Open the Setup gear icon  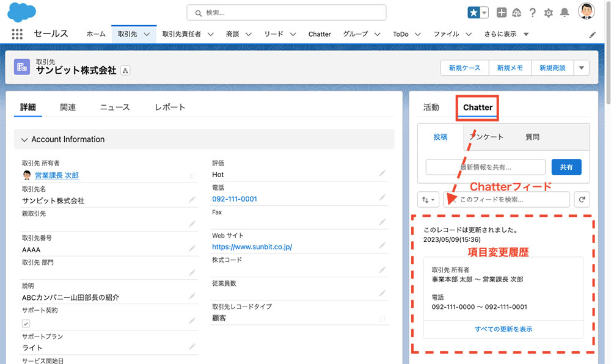[x=549, y=13]
